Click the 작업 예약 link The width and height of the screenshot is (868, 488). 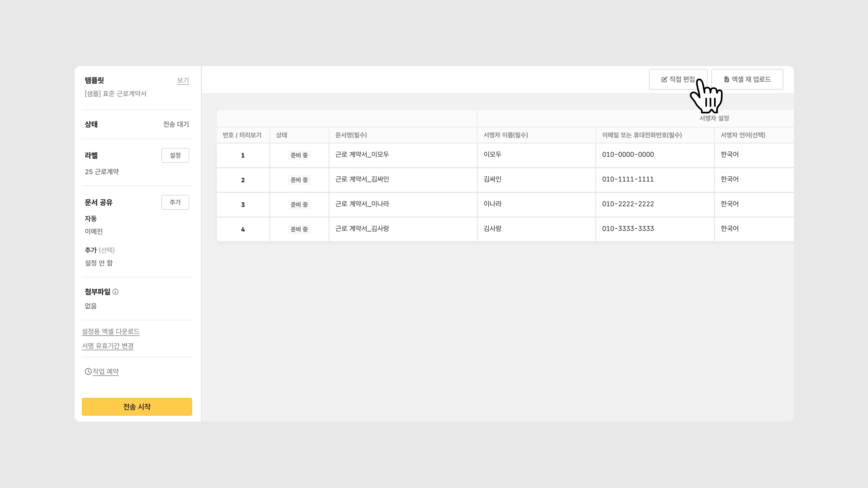coord(106,371)
